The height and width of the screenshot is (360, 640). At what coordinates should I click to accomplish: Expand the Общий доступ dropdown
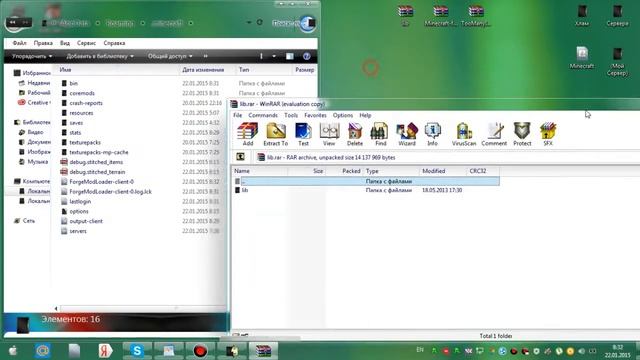click(170, 56)
